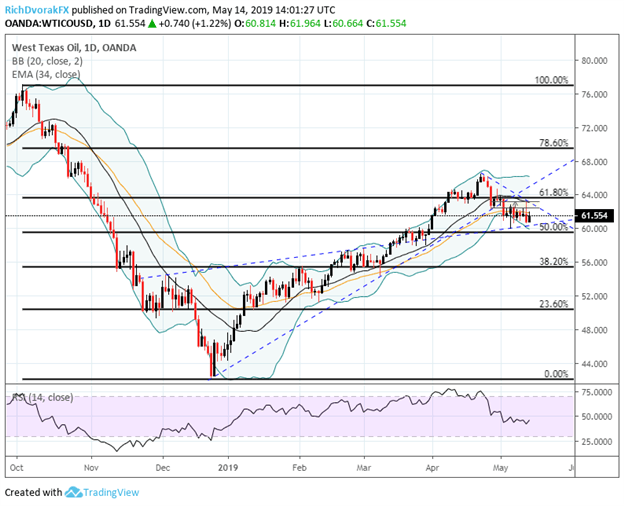624x506 pixels.
Task: Click the RSI 50.0000 axis label
Action: pos(596,417)
